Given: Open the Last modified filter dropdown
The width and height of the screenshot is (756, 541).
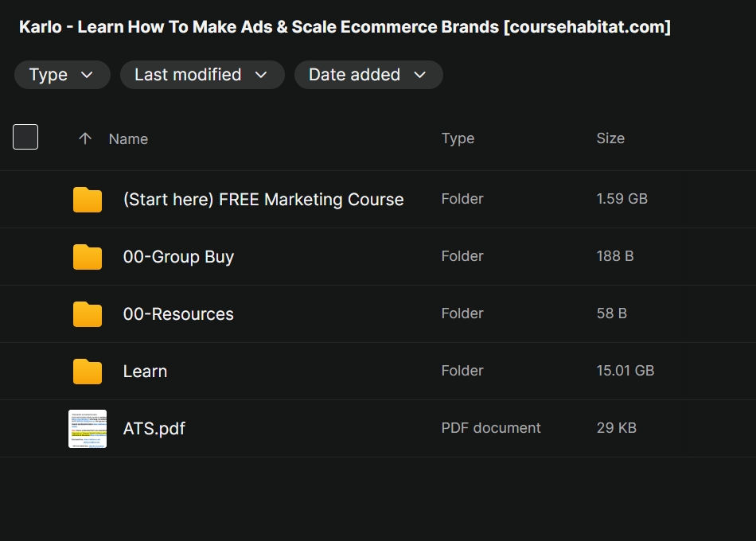Looking at the screenshot, I should (201, 75).
